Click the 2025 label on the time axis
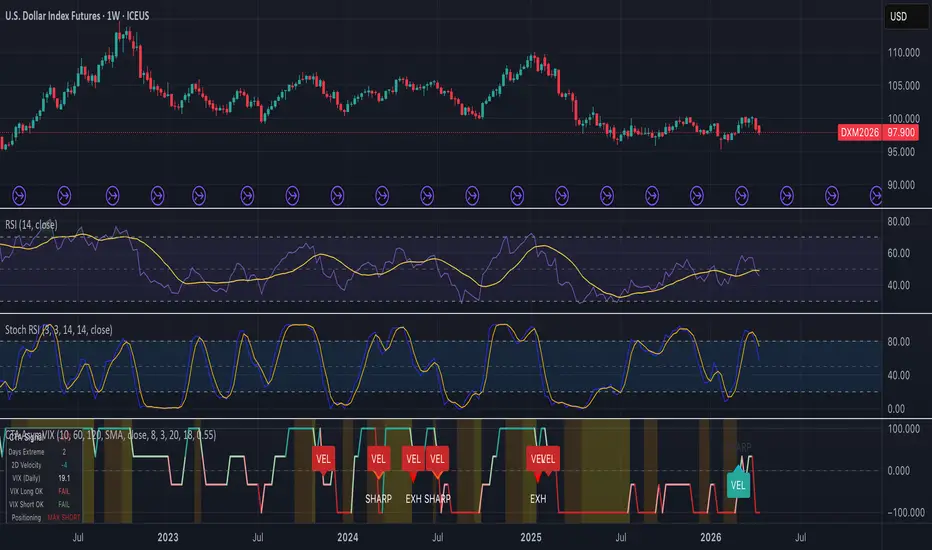 [x=531, y=538]
